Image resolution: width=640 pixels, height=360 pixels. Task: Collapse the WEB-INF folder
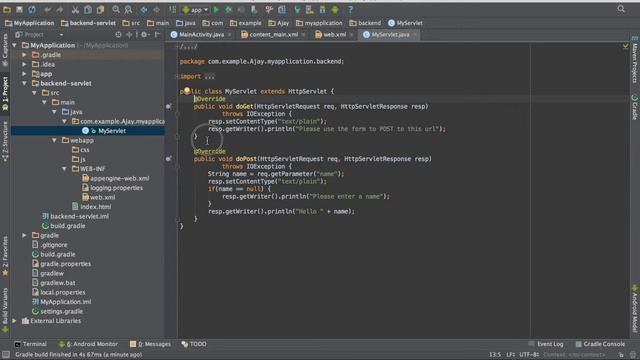(x=64, y=169)
